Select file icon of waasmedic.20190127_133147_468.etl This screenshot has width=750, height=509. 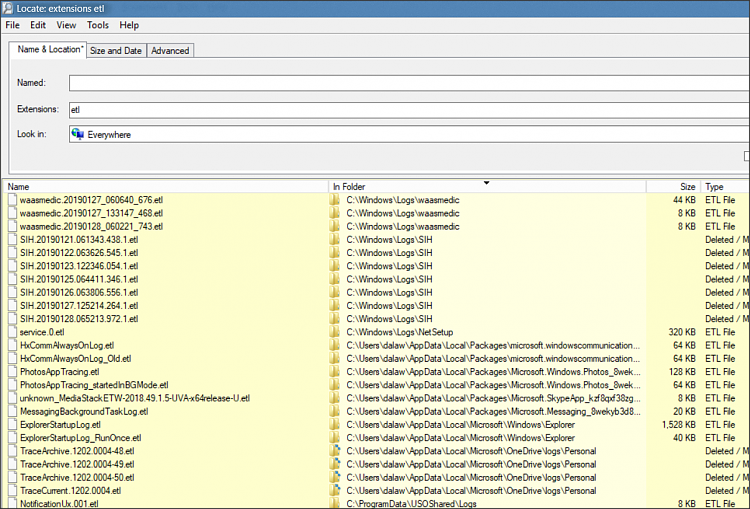(x=12, y=213)
